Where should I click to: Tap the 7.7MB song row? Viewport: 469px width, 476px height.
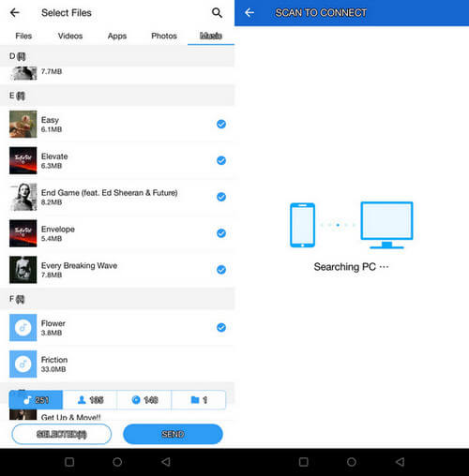[x=117, y=74]
